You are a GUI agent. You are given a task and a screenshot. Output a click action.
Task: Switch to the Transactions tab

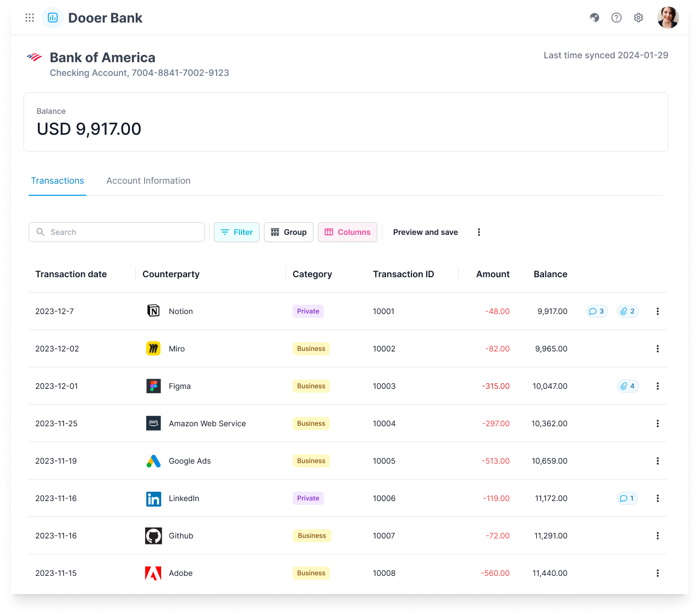pos(57,181)
